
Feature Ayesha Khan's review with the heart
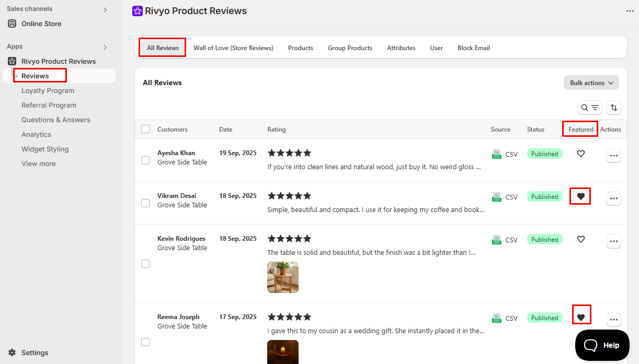[580, 154]
